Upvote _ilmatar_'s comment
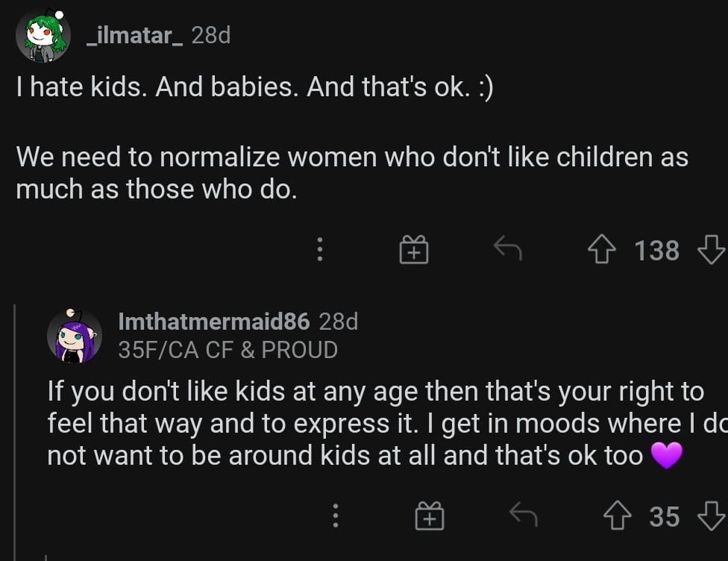 pos(602,249)
